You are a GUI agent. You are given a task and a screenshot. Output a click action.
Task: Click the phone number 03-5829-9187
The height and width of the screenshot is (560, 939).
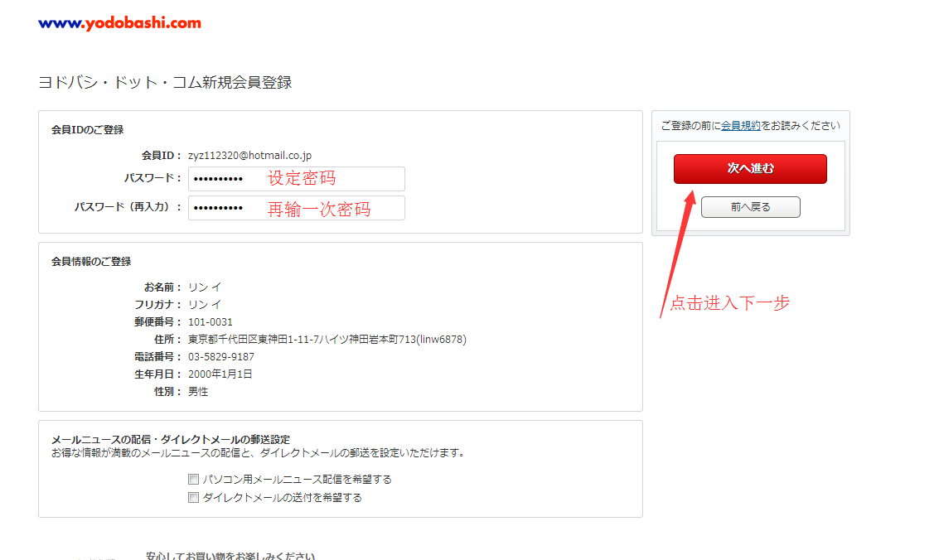point(221,356)
